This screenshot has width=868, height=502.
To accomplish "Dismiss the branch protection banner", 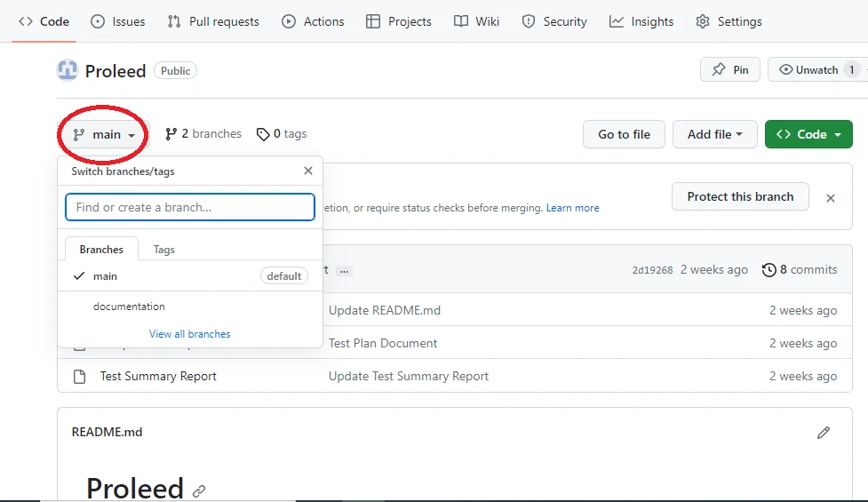I will pos(831,197).
